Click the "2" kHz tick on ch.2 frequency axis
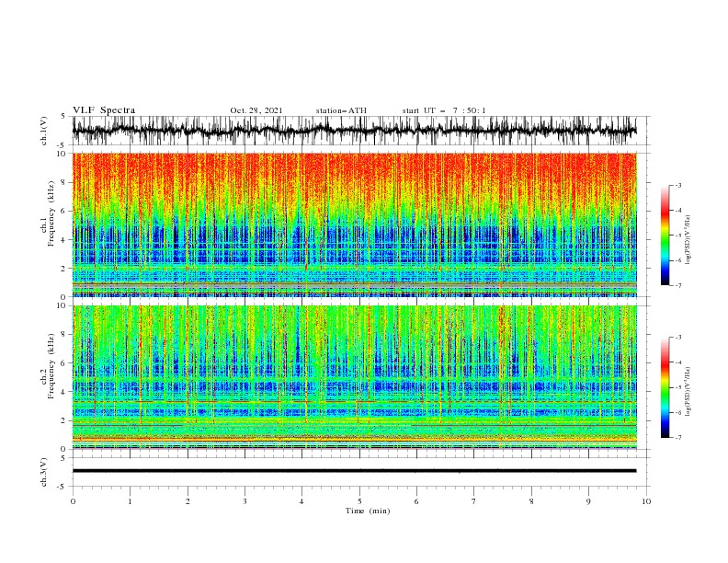This screenshot has width=728, height=563. [63, 420]
